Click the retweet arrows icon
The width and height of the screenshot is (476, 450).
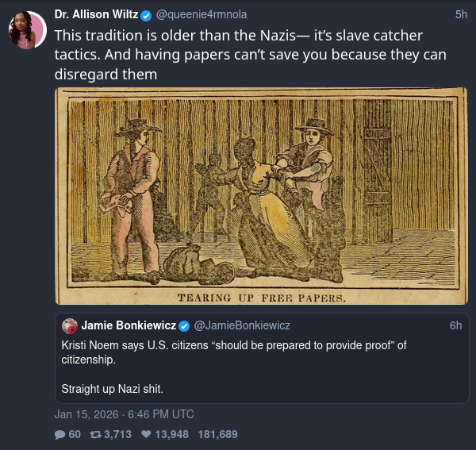point(95,434)
